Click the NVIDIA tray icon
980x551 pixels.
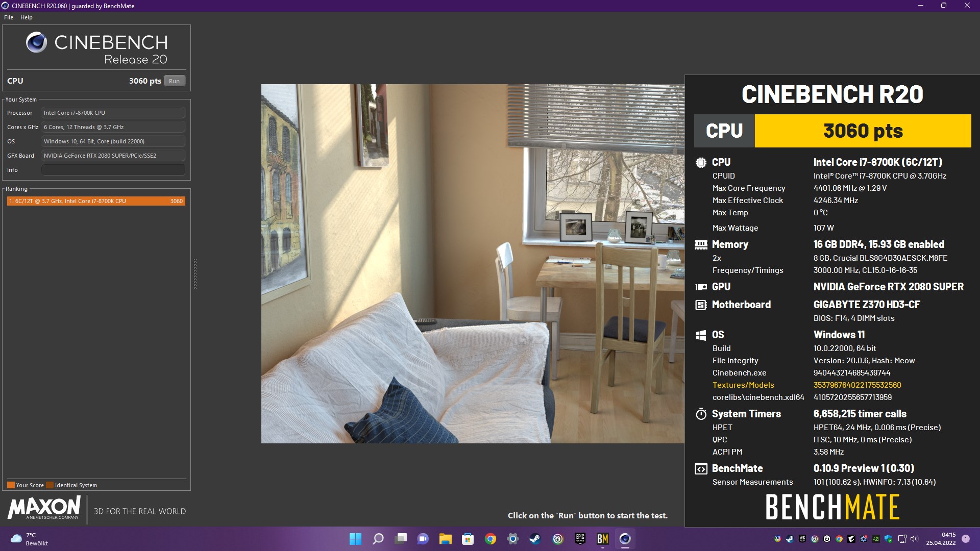[x=876, y=539]
